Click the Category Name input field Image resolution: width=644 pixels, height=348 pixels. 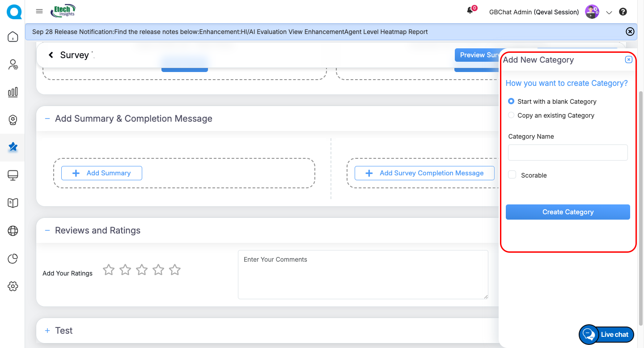coord(568,153)
